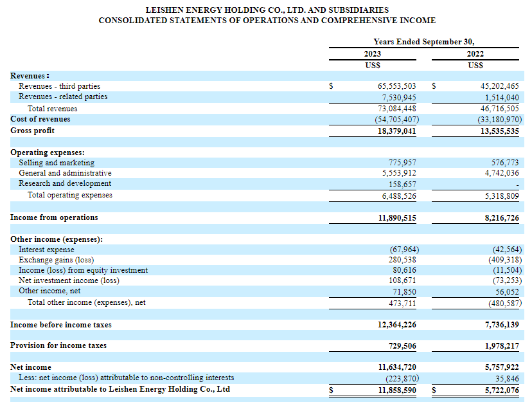Viewport: 532px width, 402px height.
Task: Click the 'Total operating expenses' label
Action: coord(70,196)
